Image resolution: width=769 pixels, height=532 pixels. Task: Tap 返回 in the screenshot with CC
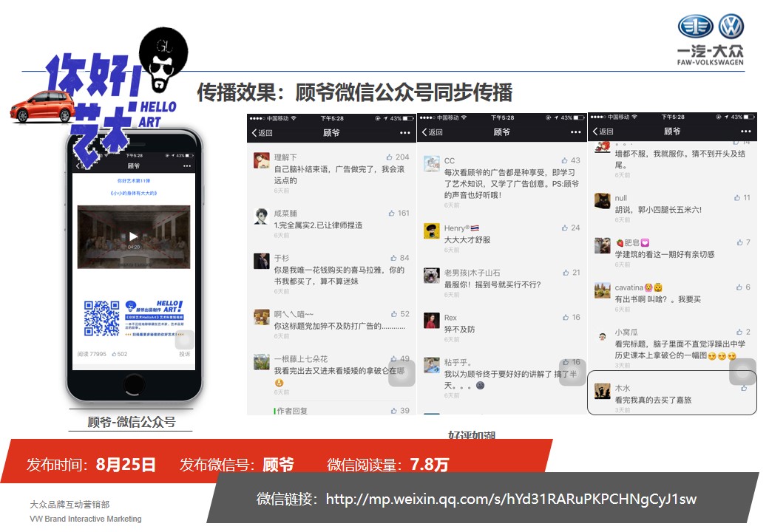(432, 132)
